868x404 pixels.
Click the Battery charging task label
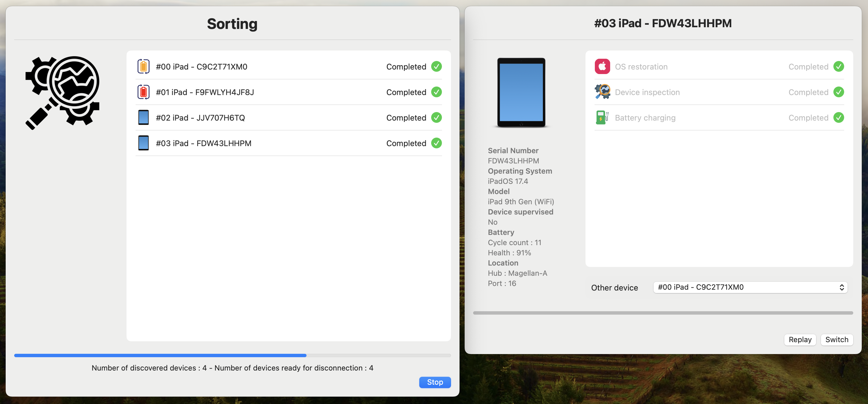(645, 118)
